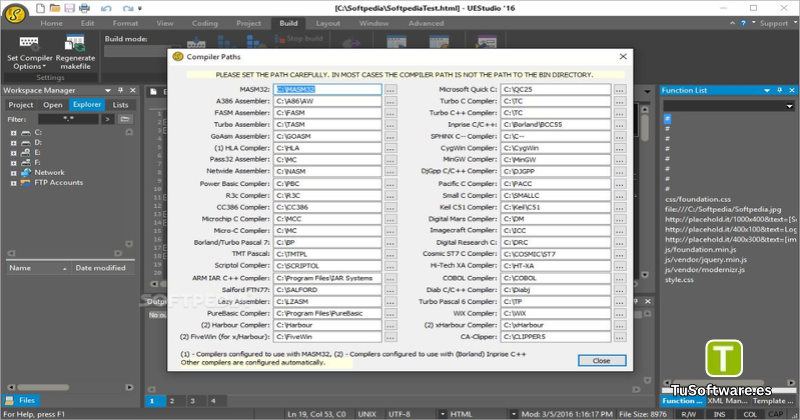Browse for CA-Clipper path with ... button
The width and height of the screenshot is (800, 420).
(x=619, y=337)
